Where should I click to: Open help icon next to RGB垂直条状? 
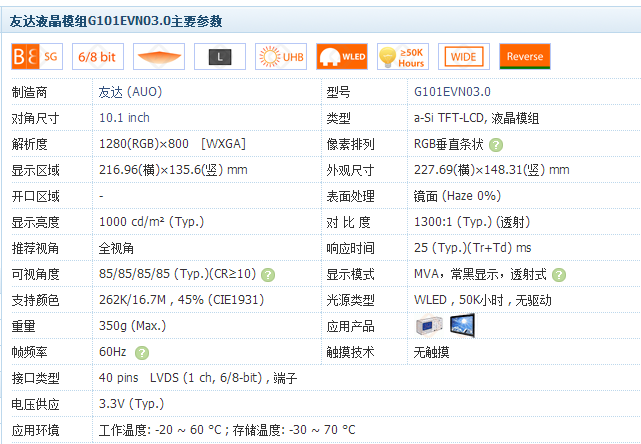[496, 144]
